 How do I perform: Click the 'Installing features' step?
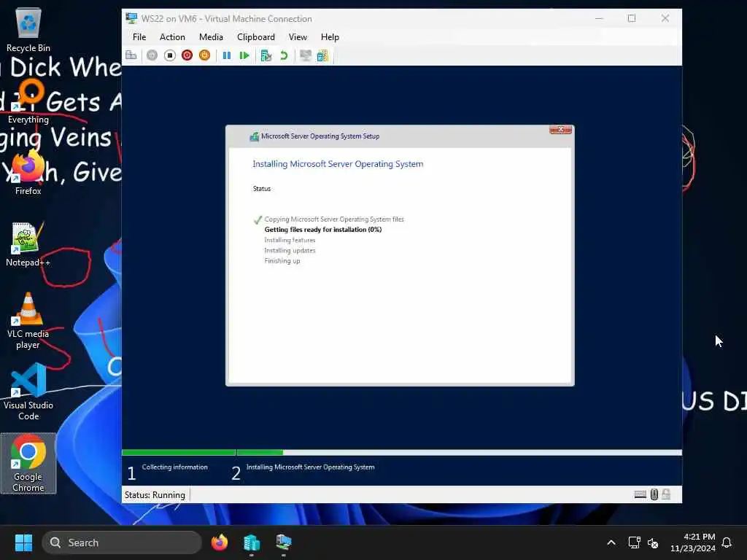click(x=290, y=240)
